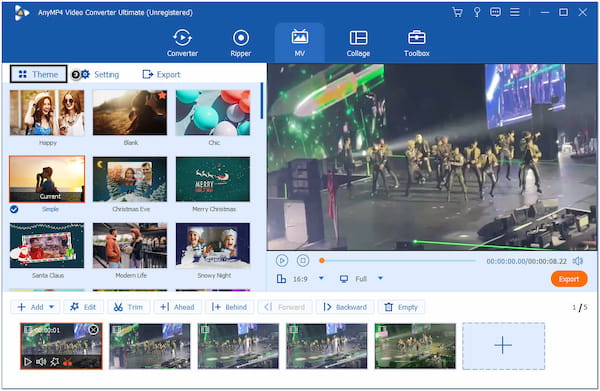Choose the Happy theme thumbnail
Image resolution: width=600 pixels, height=391 pixels.
click(x=47, y=113)
